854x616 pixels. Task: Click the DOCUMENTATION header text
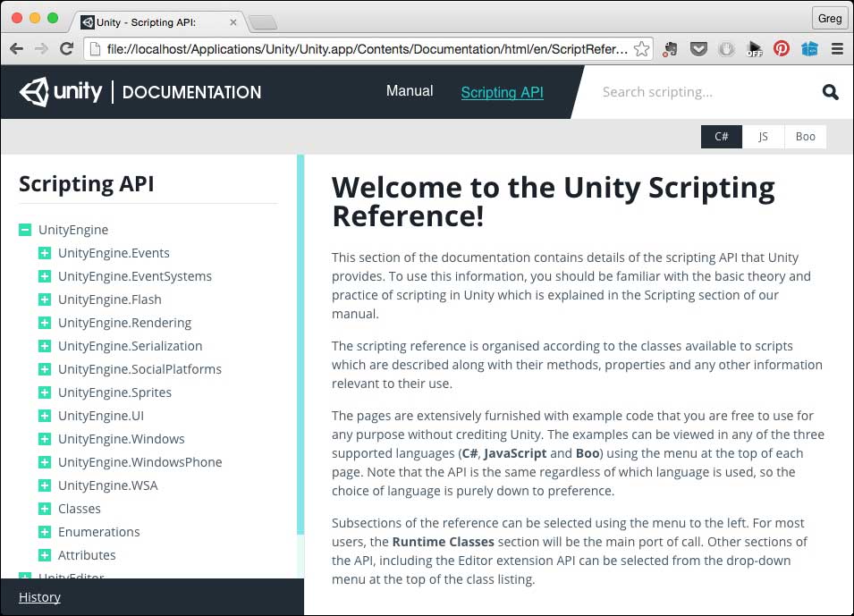tap(191, 92)
